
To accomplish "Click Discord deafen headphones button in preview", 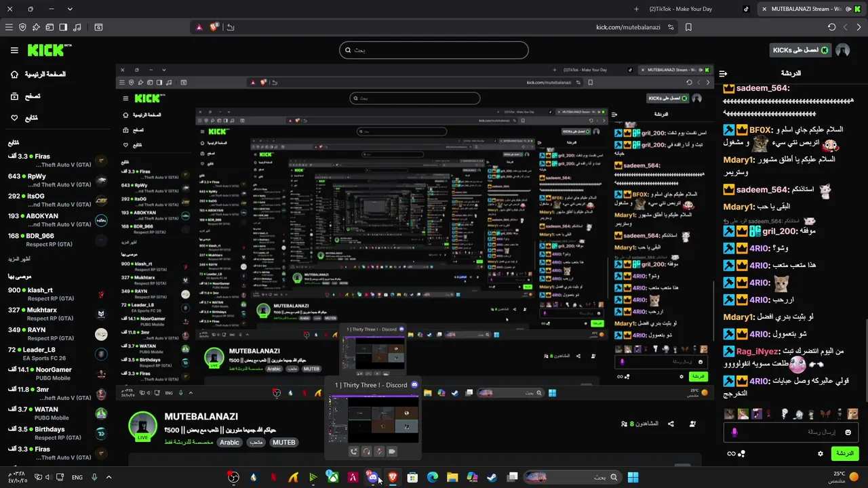I will click(366, 451).
